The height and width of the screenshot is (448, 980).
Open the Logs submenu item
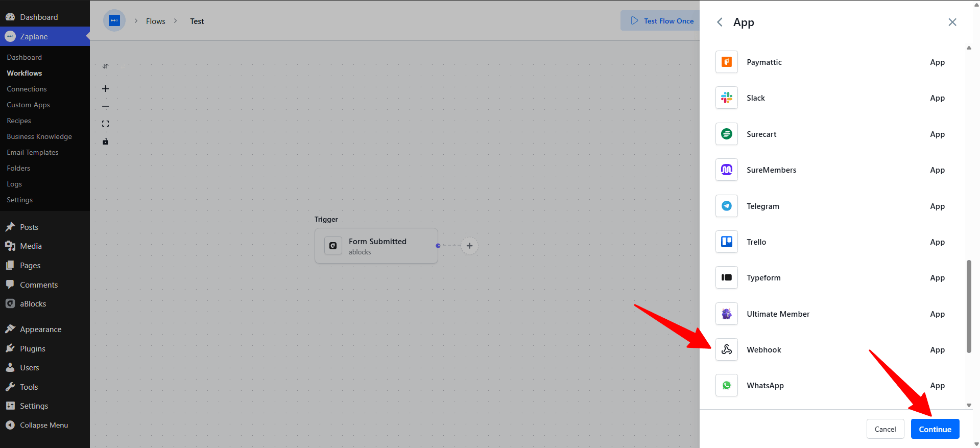14,184
